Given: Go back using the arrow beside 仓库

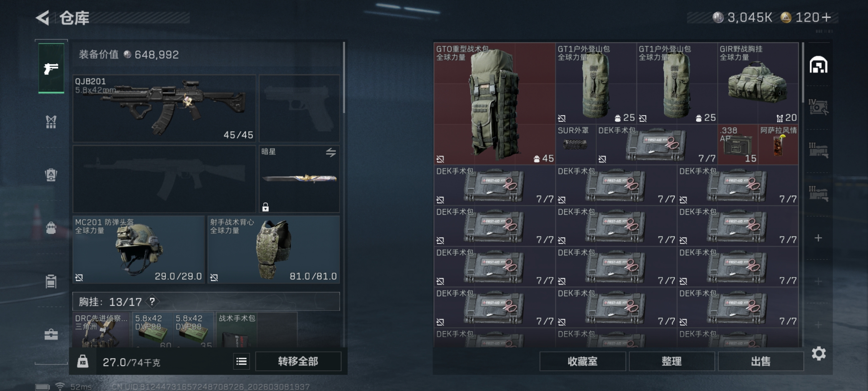Looking at the screenshot, I should click(43, 18).
